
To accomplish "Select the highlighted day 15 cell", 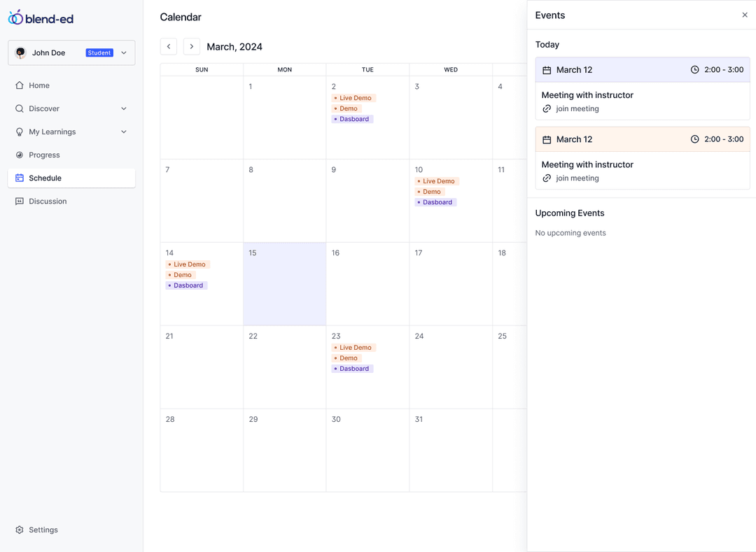I will pyautogui.click(x=284, y=284).
